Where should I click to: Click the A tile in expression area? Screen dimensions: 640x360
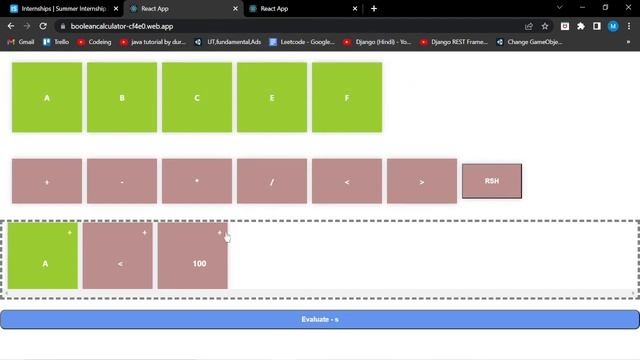pyautogui.click(x=43, y=256)
